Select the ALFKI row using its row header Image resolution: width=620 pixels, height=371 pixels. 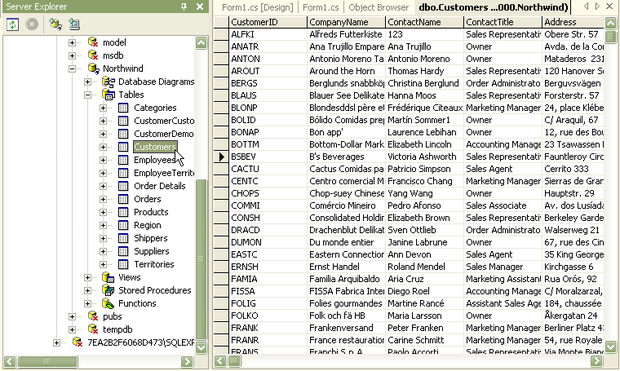click(221, 34)
